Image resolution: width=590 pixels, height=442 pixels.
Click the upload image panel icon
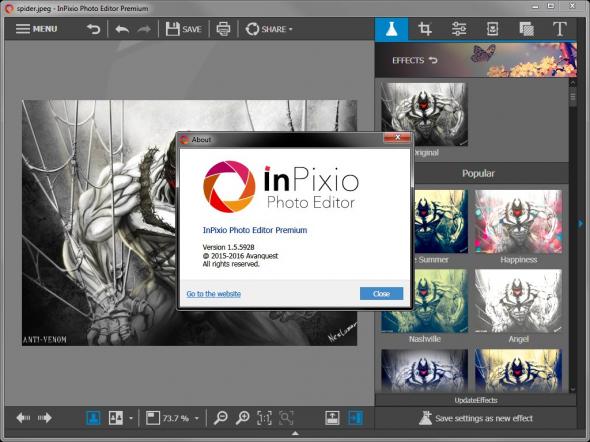332,418
